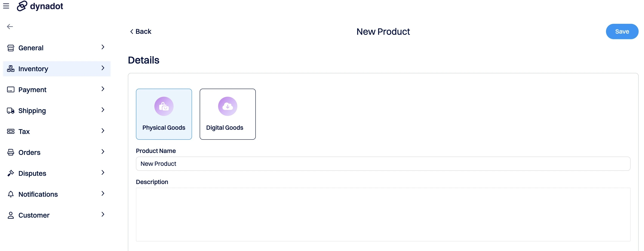Click the Shipping truck icon

(x=11, y=110)
